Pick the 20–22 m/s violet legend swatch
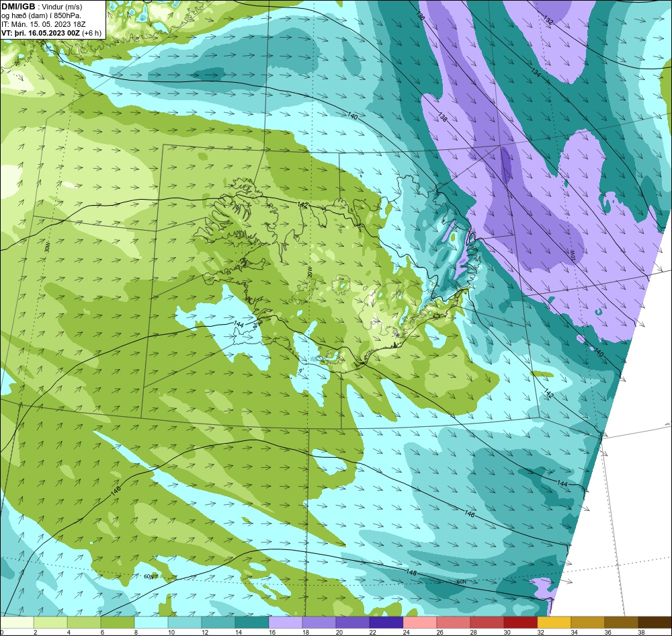 click(353, 623)
